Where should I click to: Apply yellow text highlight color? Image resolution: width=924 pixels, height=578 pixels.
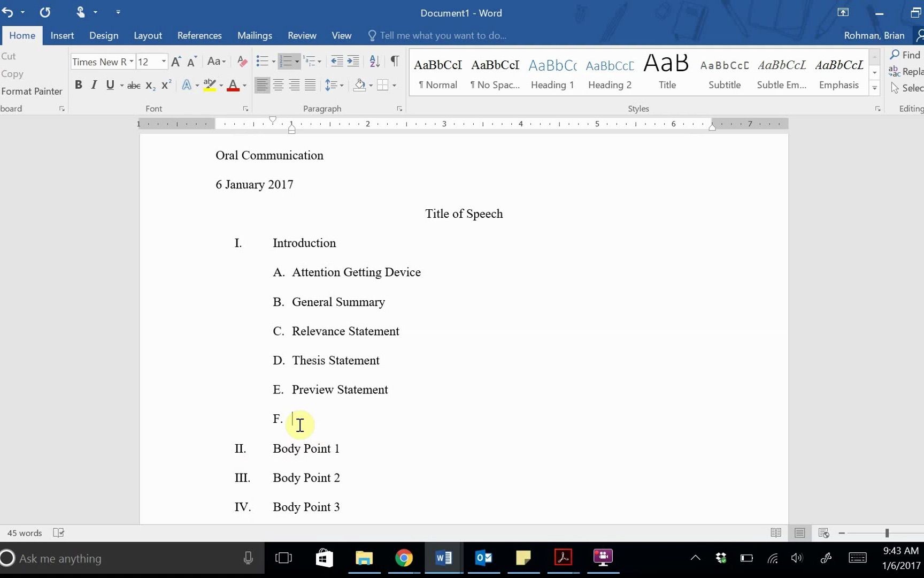click(x=210, y=85)
